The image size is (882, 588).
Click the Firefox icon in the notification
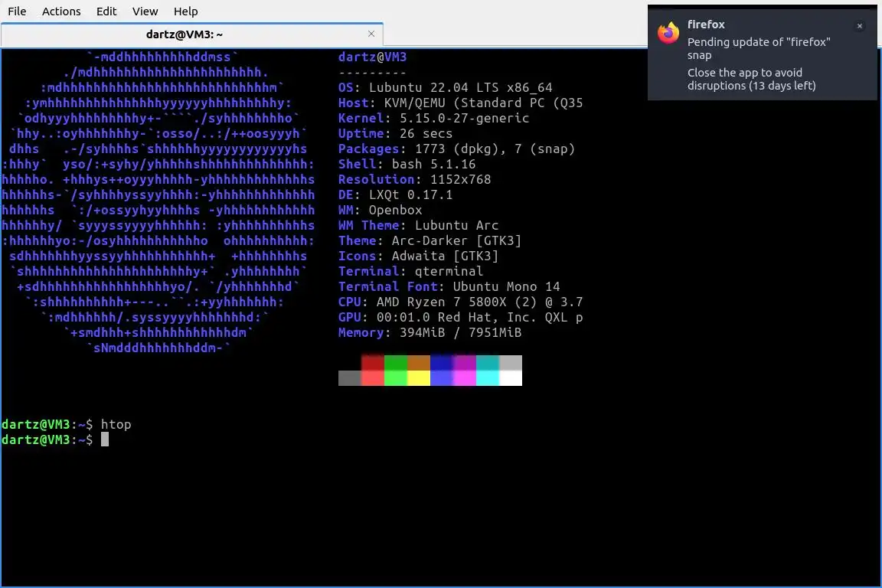tap(668, 33)
